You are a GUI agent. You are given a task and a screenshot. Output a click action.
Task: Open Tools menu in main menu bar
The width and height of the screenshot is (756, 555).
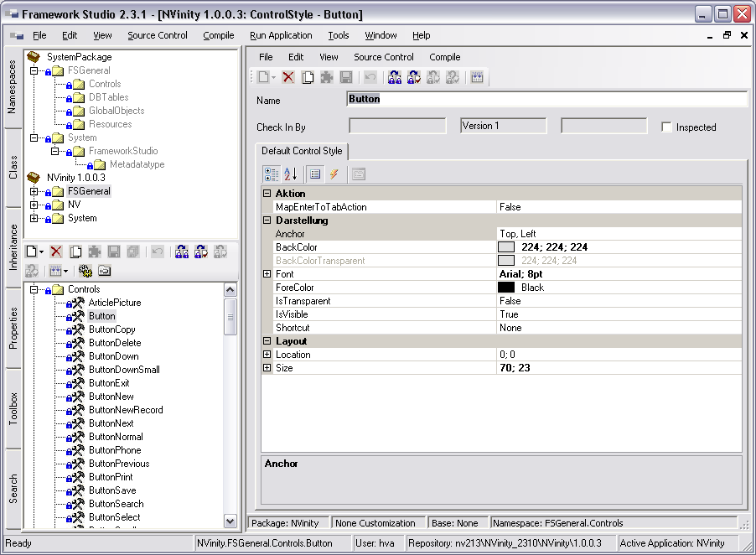point(339,35)
